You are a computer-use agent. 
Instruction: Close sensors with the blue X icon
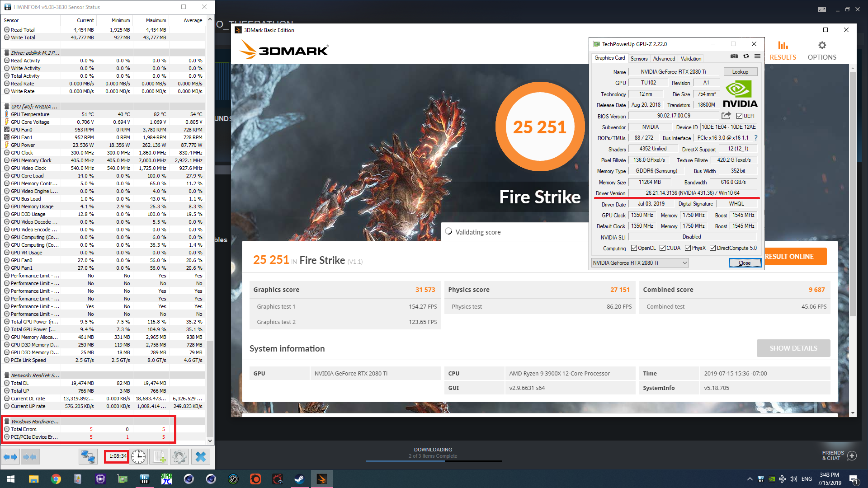point(200,457)
